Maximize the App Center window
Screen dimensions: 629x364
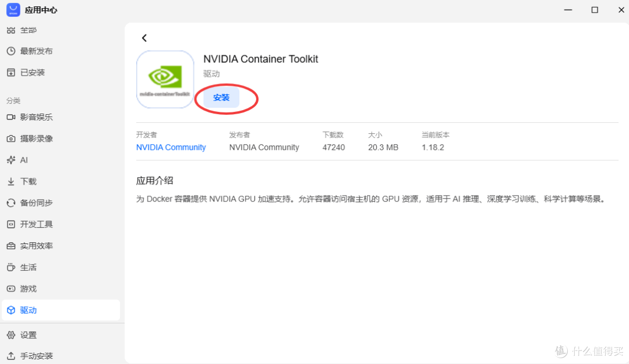[595, 10]
